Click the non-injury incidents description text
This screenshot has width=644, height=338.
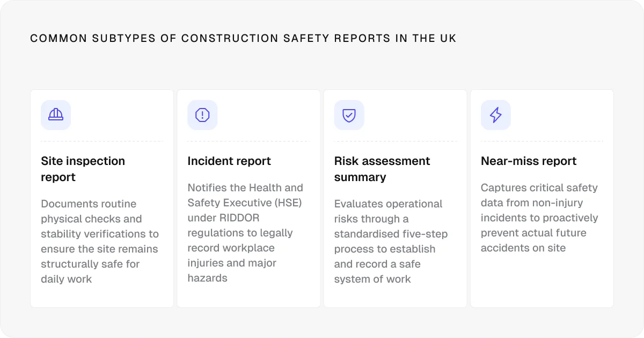(x=539, y=218)
